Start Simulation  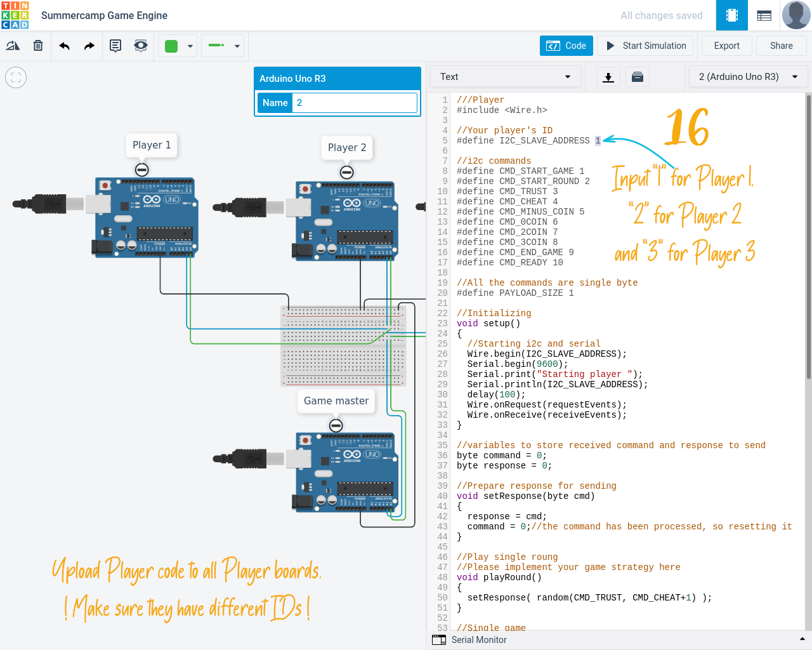point(646,46)
